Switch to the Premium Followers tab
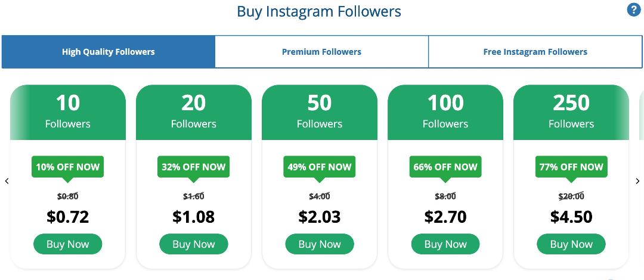 pyautogui.click(x=321, y=52)
